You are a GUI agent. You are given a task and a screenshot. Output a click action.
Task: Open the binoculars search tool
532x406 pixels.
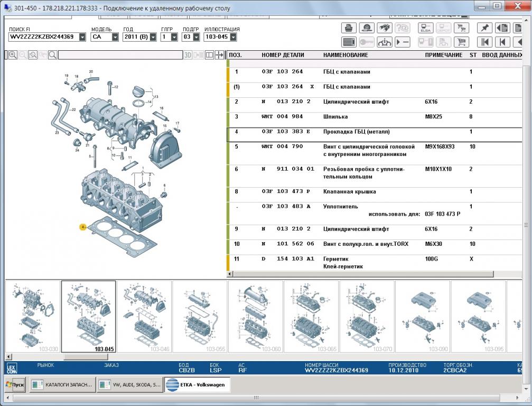point(385,28)
